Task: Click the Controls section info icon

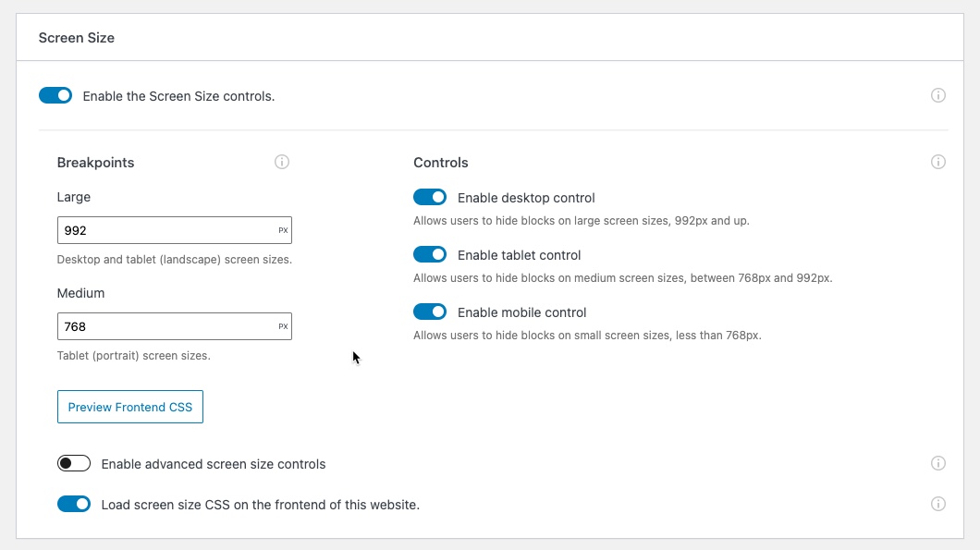Action: pyautogui.click(x=937, y=163)
